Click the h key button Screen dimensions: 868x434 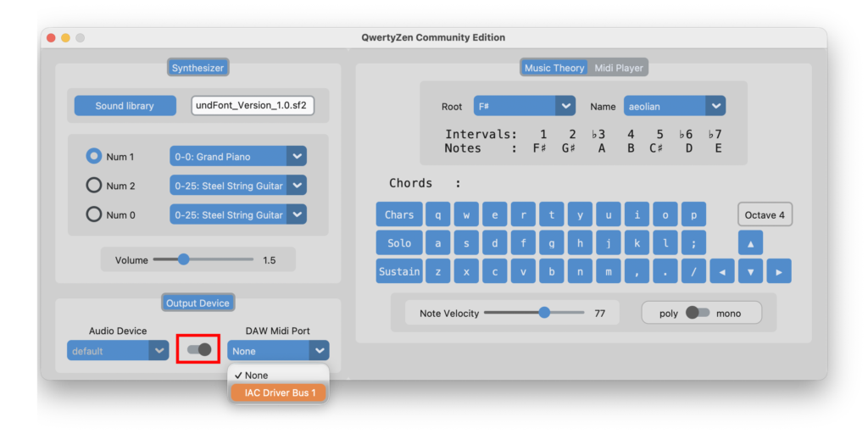(x=580, y=243)
